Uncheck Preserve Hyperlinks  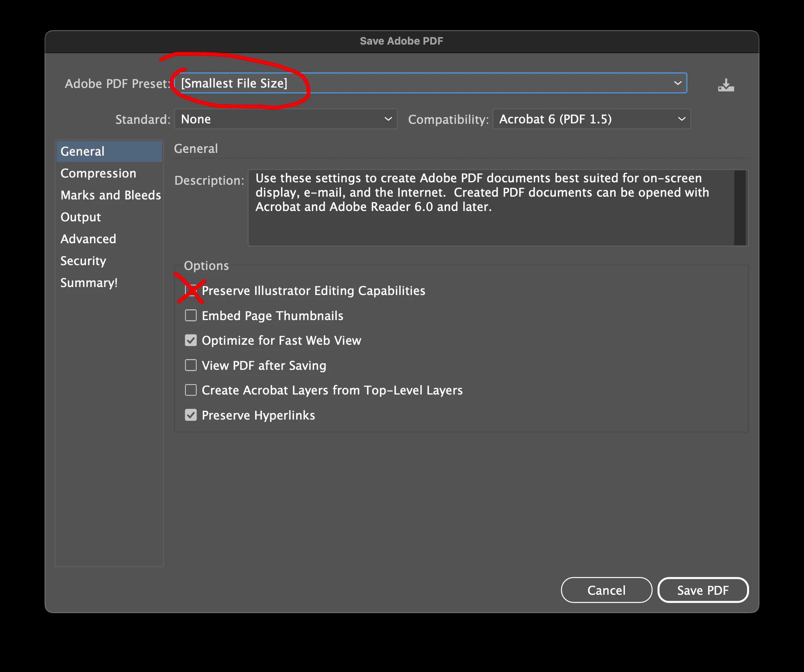click(x=191, y=415)
